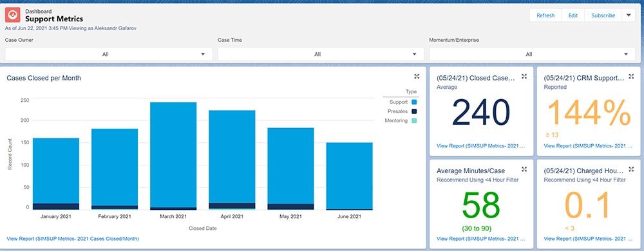Expand the Average Minutes/Case widget
This screenshot has height=251, width=644.
524,169
